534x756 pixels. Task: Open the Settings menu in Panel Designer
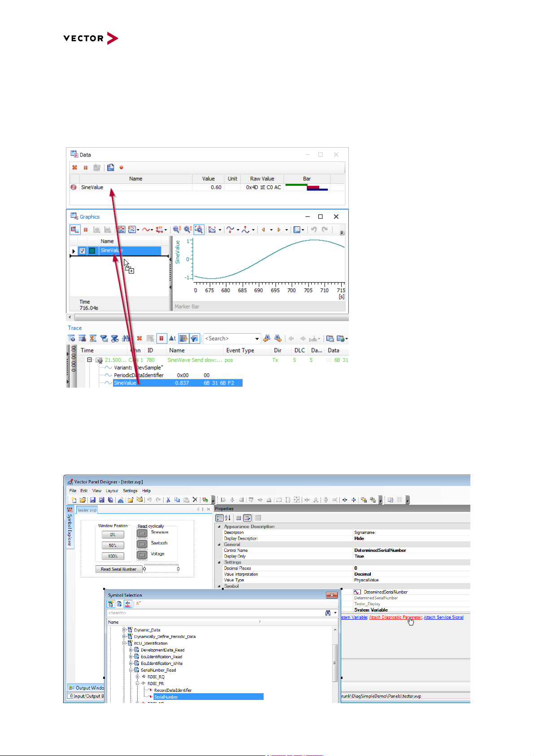pos(130,491)
